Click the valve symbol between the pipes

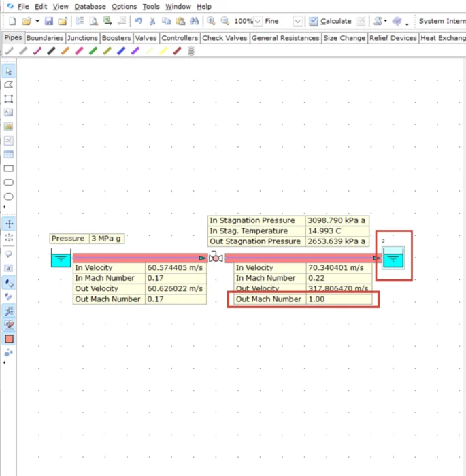coord(216,258)
